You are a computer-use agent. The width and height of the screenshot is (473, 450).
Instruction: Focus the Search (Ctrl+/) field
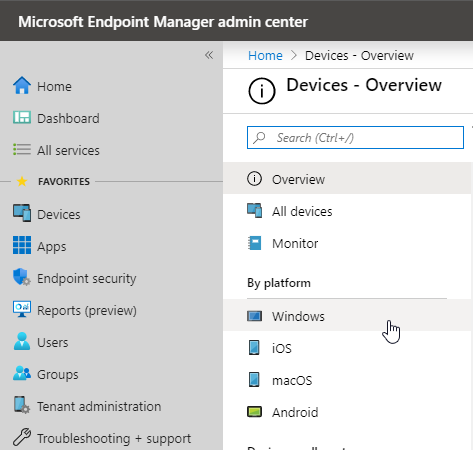click(x=355, y=137)
